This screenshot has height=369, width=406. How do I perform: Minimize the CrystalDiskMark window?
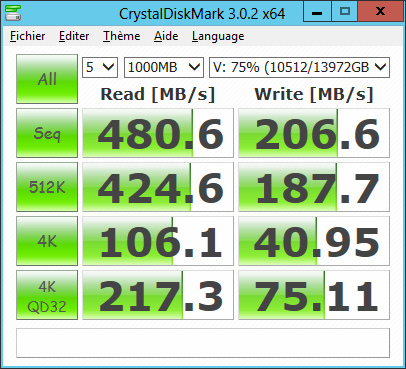point(317,12)
